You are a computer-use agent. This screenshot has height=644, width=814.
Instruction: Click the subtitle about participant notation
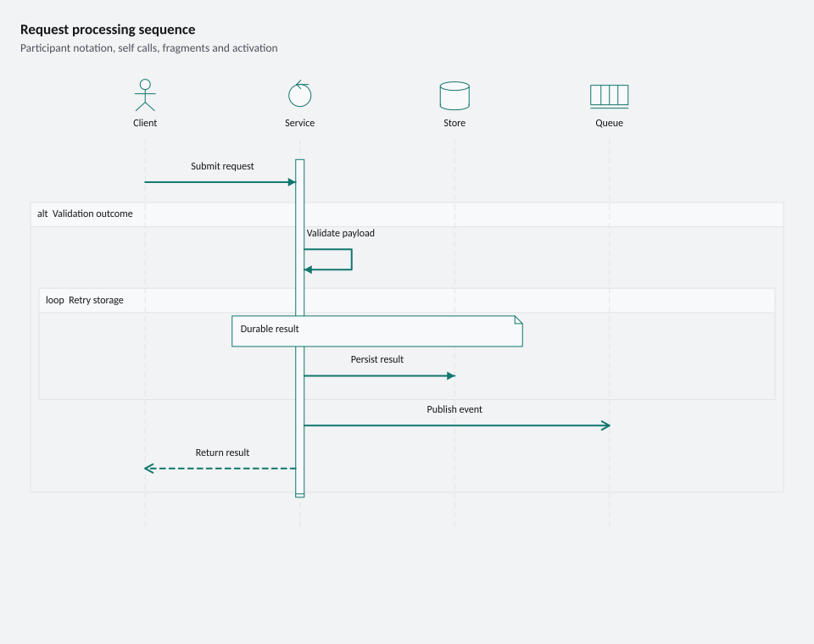point(149,47)
